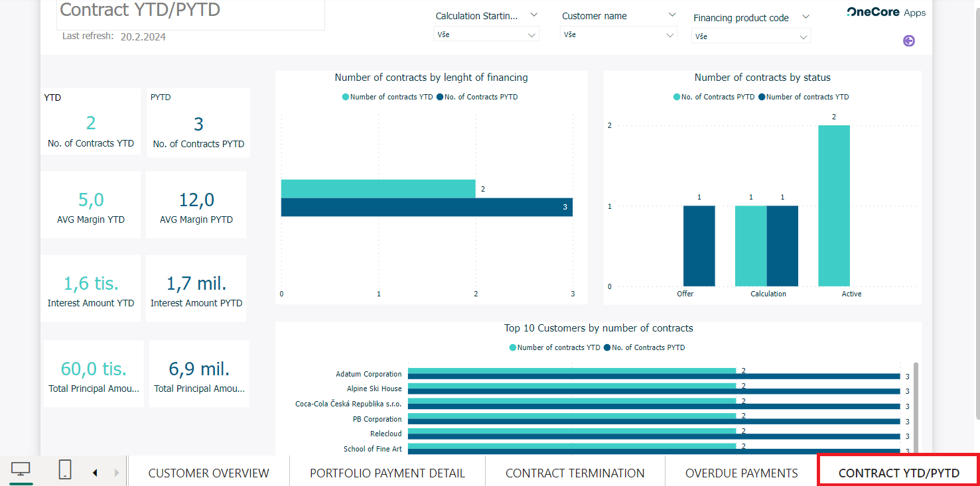Switch to desktop layout view icon
This screenshot has height=486, width=980.
(x=21, y=469)
